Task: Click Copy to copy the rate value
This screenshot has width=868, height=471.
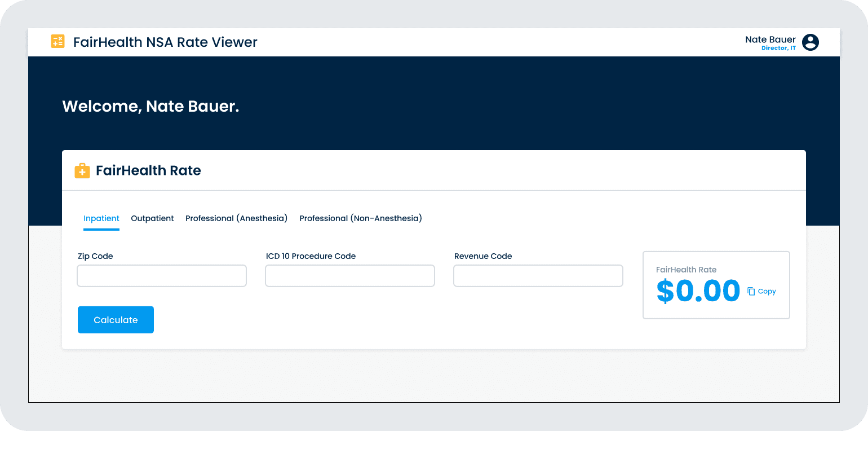Action: coord(767,291)
